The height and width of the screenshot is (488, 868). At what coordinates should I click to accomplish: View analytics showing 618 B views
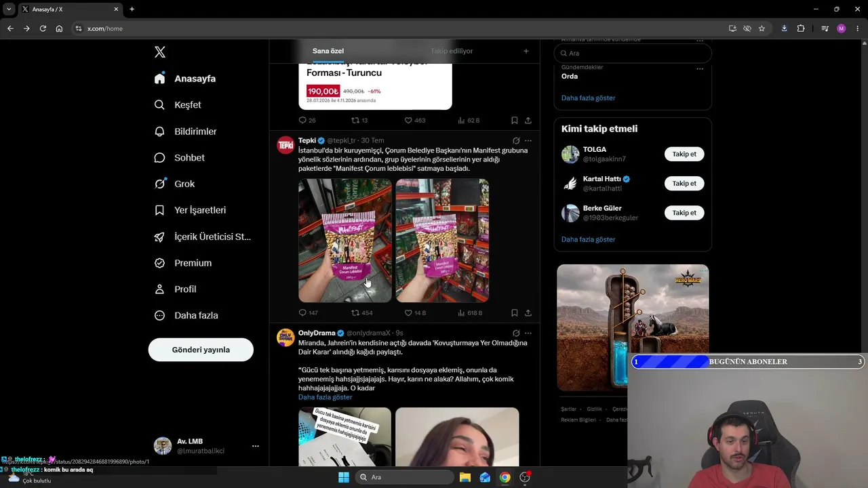pyautogui.click(x=470, y=313)
